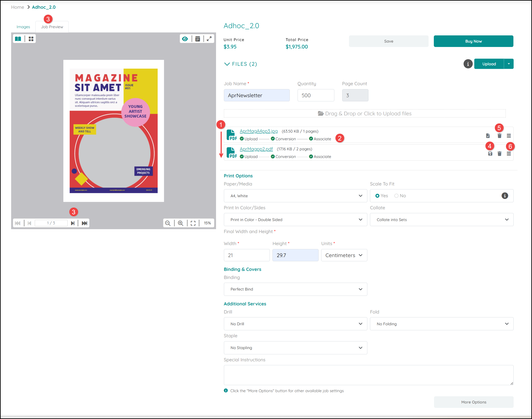
Task: Click the AprMagA4pp3.jpg file status icon
Action: pyautogui.click(x=488, y=136)
